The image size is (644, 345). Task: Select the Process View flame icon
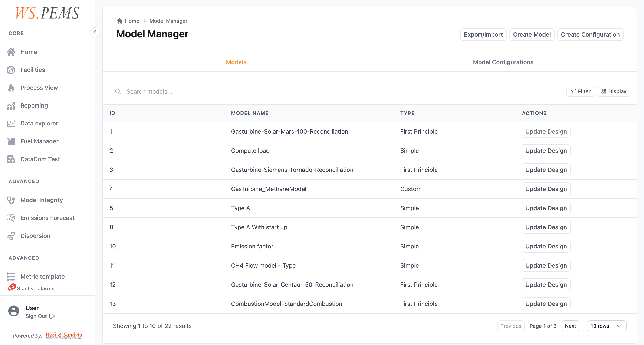click(x=11, y=88)
